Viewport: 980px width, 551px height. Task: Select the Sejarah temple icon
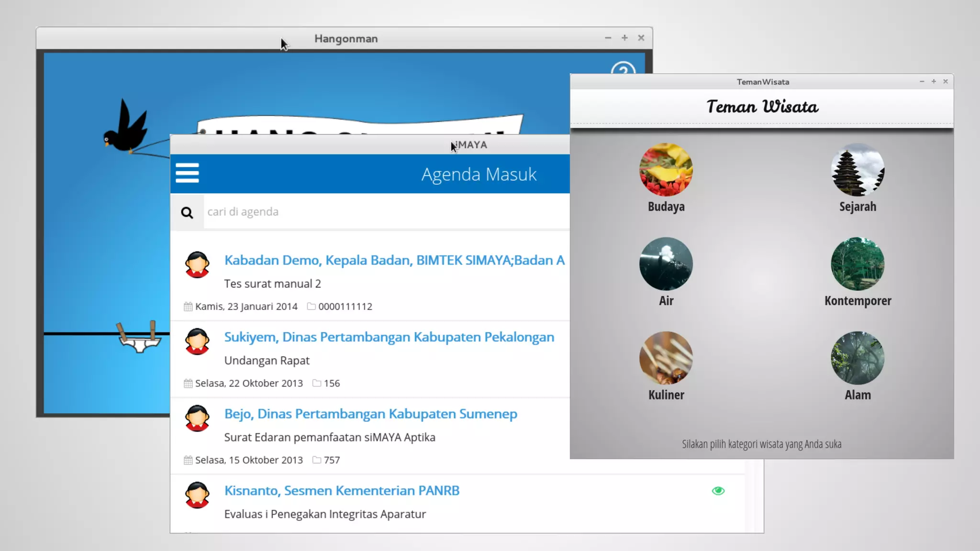pyautogui.click(x=857, y=170)
